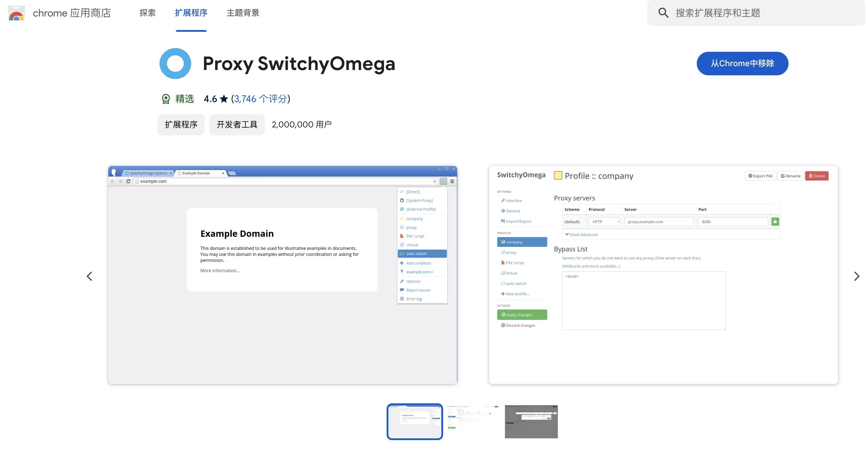The width and height of the screenshot is (868, 456).
Task: Open the Import/Export settings item
Action: pyautogui.click(x=516, y=222)
